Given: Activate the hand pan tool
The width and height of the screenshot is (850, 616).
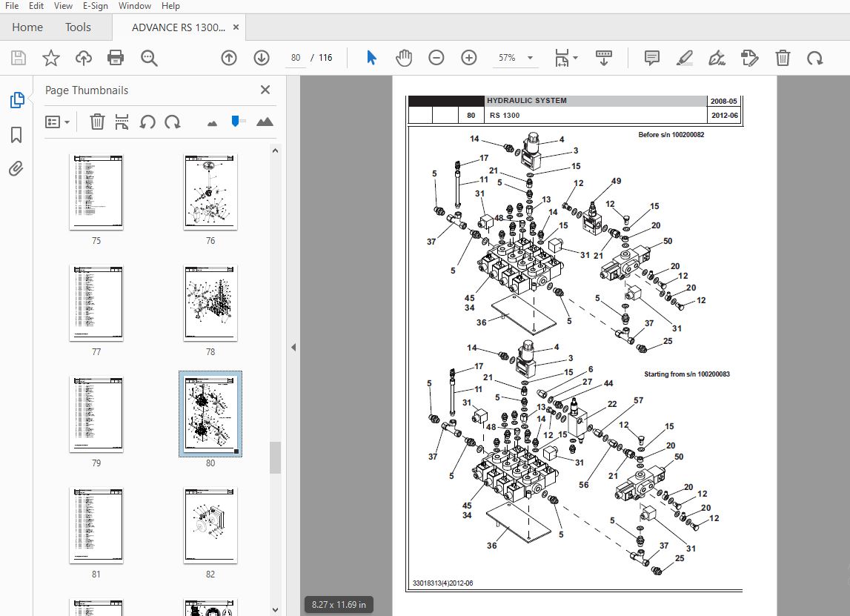Looking at the screenshot, I should point(404,58).
